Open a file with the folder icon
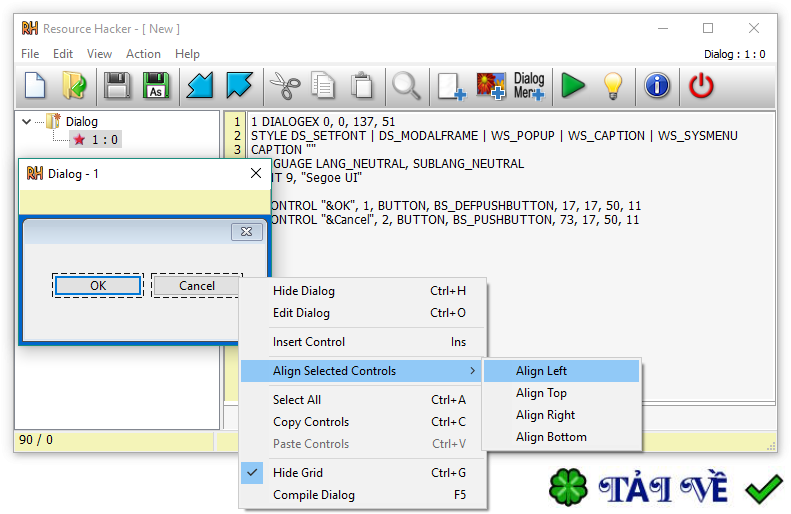This screenshot has width=791, height=514. [x=75, y=85]
